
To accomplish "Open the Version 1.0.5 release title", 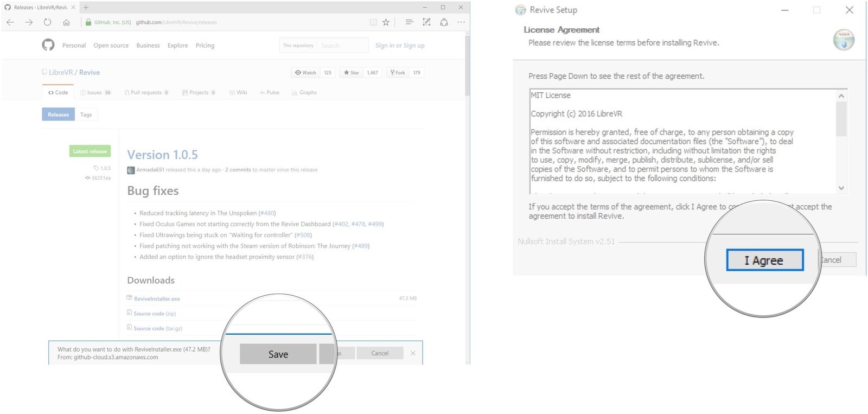I will [x=162, y=155].
